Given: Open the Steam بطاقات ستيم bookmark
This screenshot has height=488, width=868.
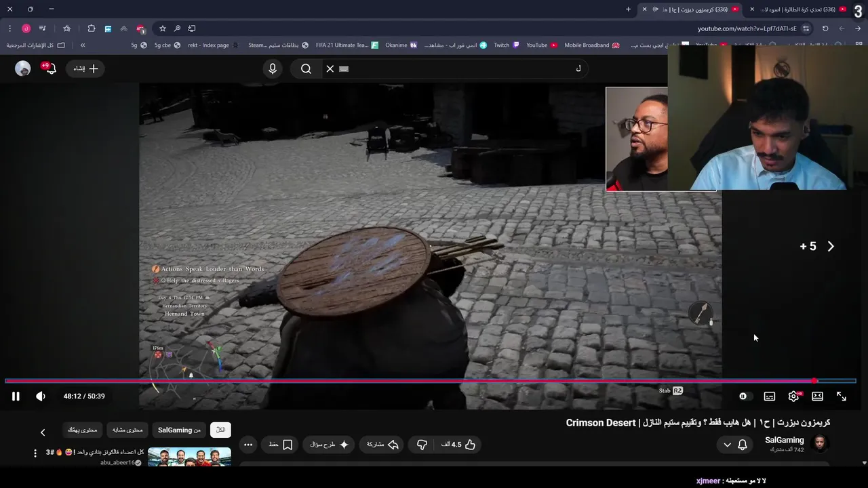Looking at the screenshot, I should pyautogui.click(x=278, y=45).
